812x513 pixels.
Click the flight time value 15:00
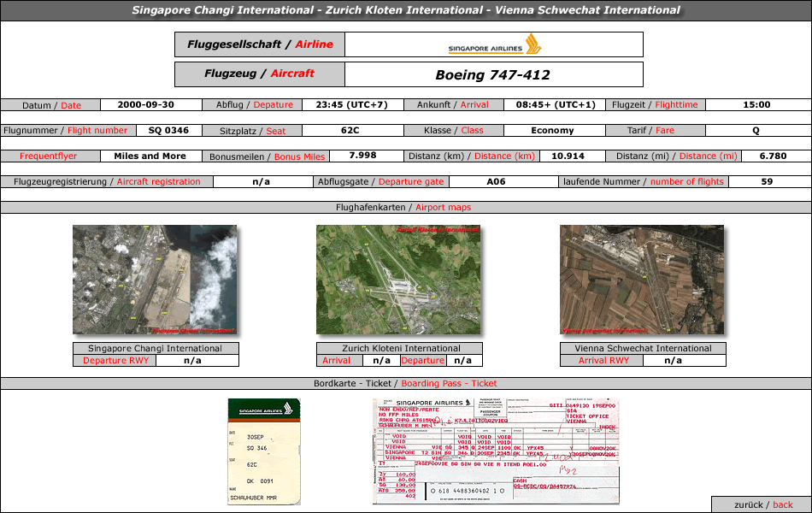pos(756,104)
